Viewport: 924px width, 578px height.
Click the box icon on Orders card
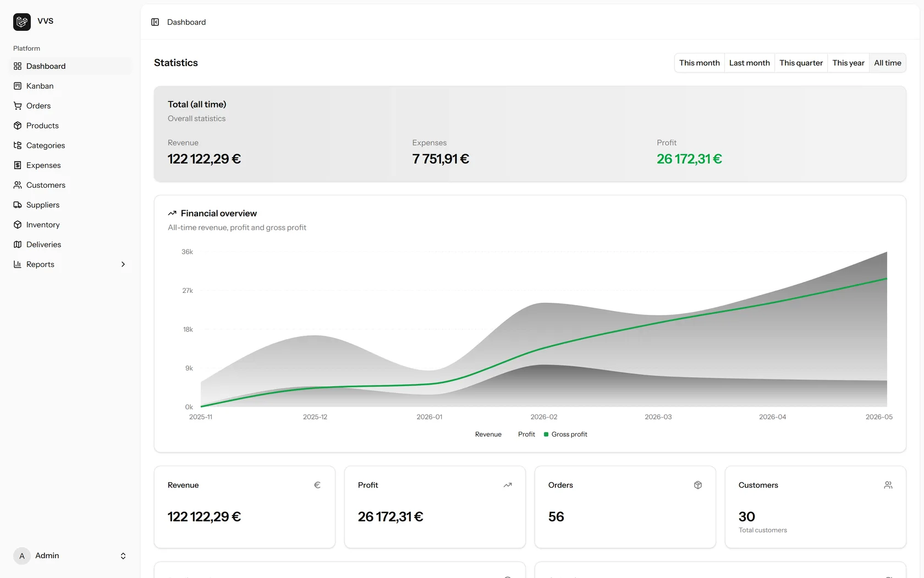coord(698,485)
